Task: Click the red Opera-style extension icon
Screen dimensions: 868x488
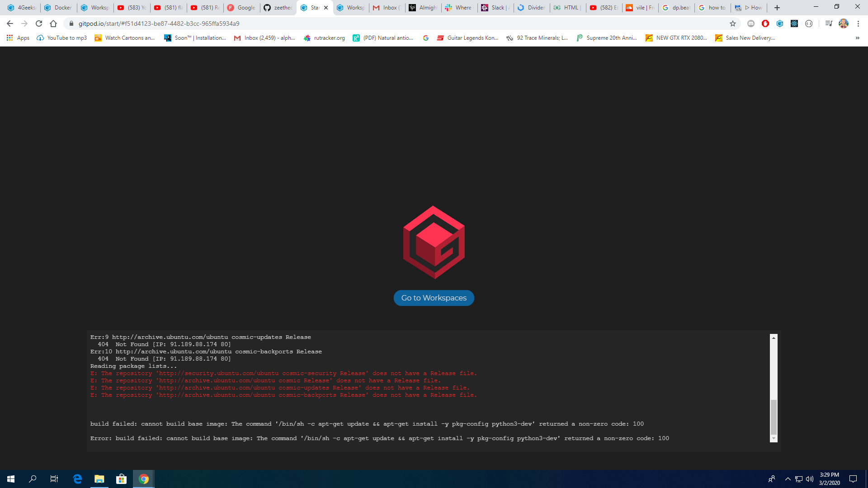Action: coord(765,23)
